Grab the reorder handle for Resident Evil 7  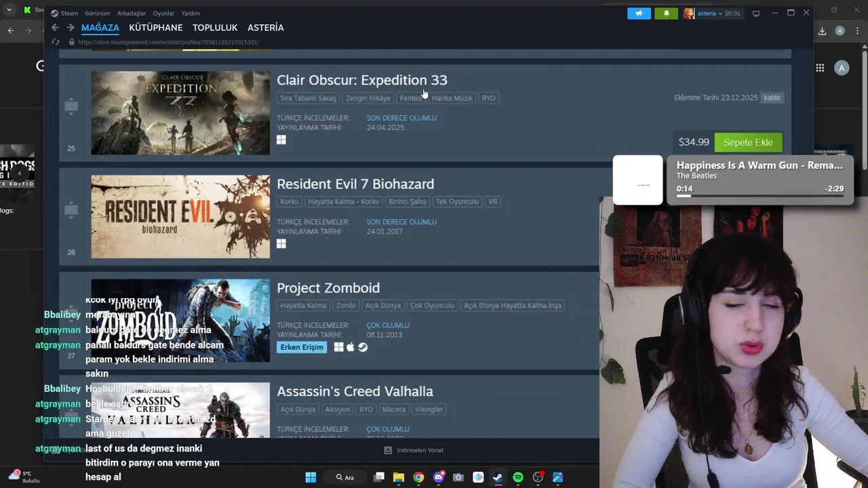[71, 209]
